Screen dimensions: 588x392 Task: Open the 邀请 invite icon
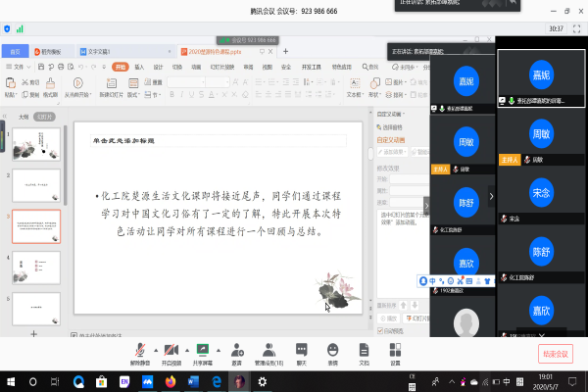click(236, 349)
